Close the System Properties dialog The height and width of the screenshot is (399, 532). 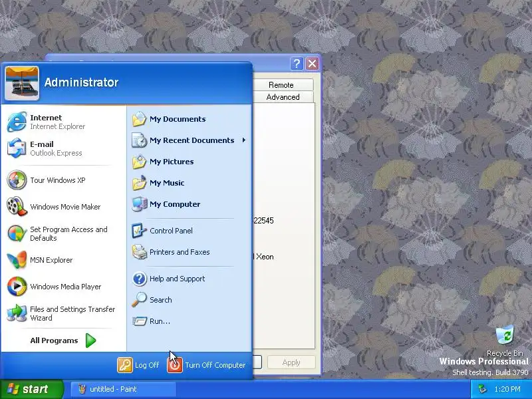click(x=312, y=63)
